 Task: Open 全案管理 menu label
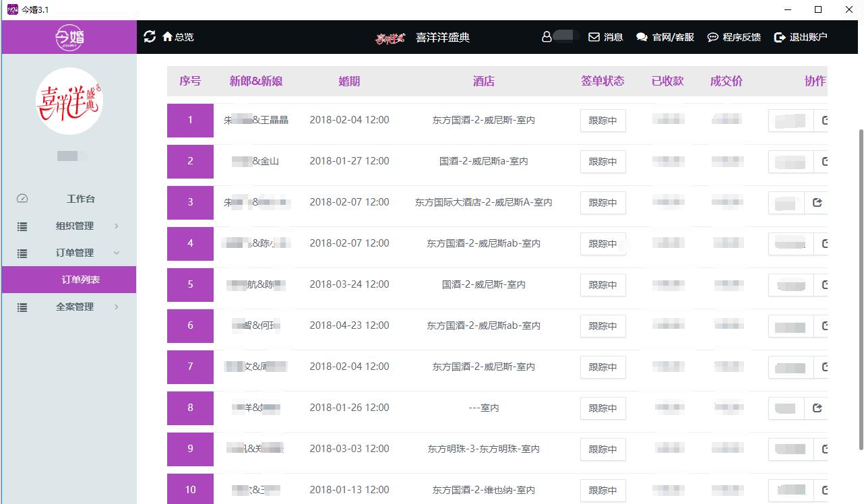tap(75, 307)
